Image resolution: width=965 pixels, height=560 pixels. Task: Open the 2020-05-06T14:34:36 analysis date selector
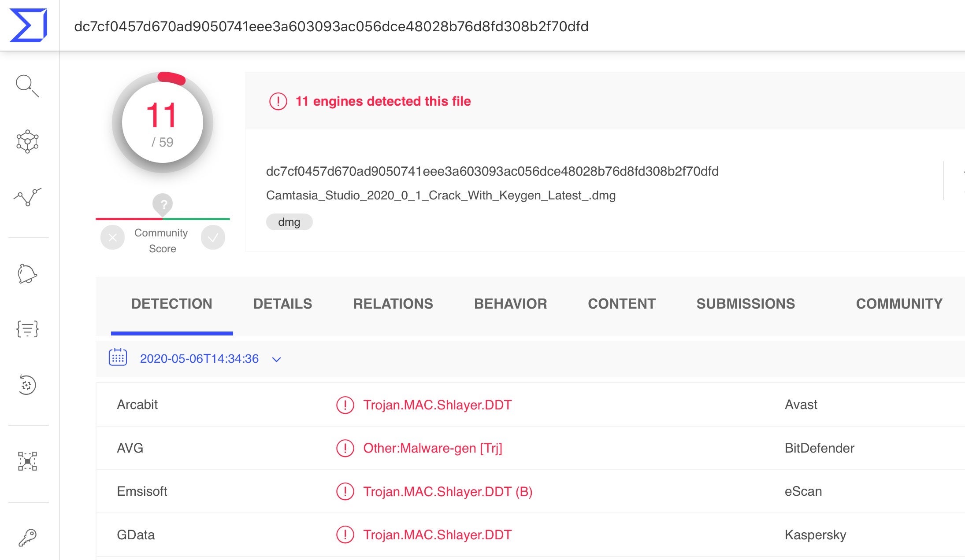point(199,359)
